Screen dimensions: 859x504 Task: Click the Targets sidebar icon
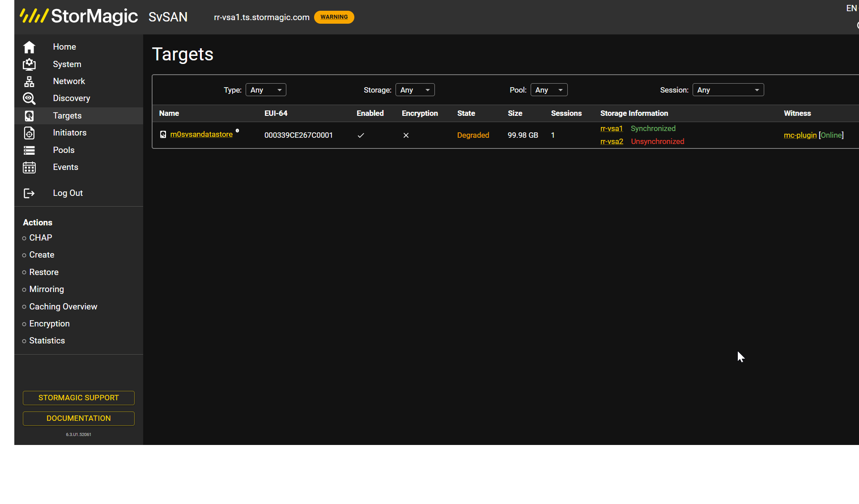[x=29, y=116]
